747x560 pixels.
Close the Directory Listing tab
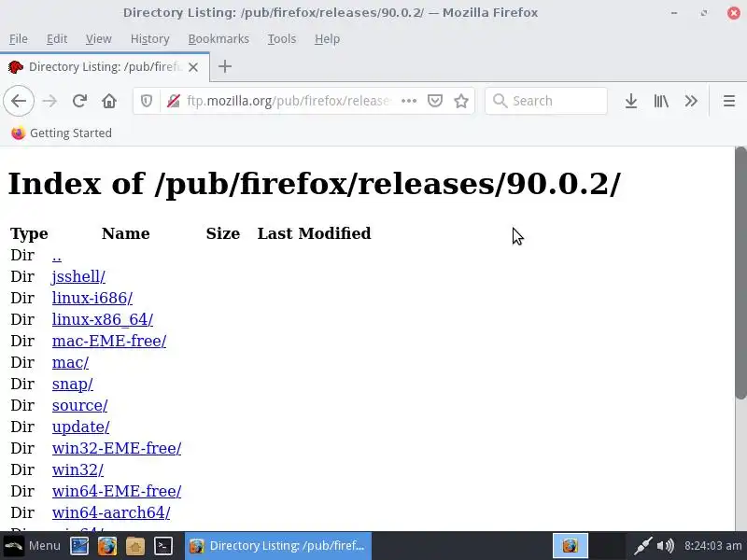193,67
